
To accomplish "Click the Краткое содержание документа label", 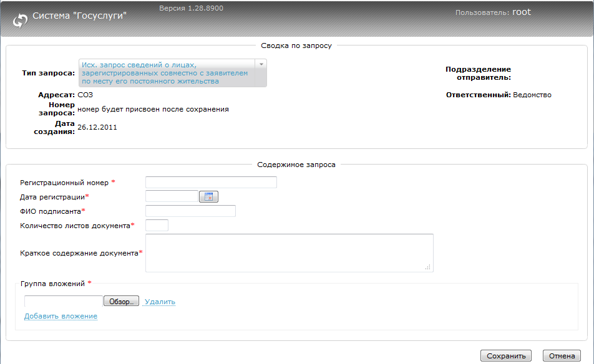I will pyautogui.click(x=79, y=253).
